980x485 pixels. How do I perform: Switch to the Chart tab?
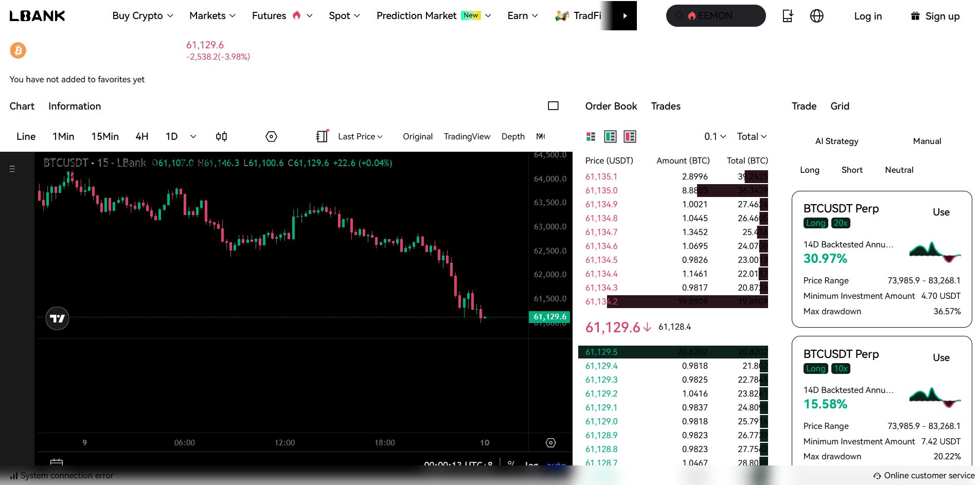[x=22, y=106]
